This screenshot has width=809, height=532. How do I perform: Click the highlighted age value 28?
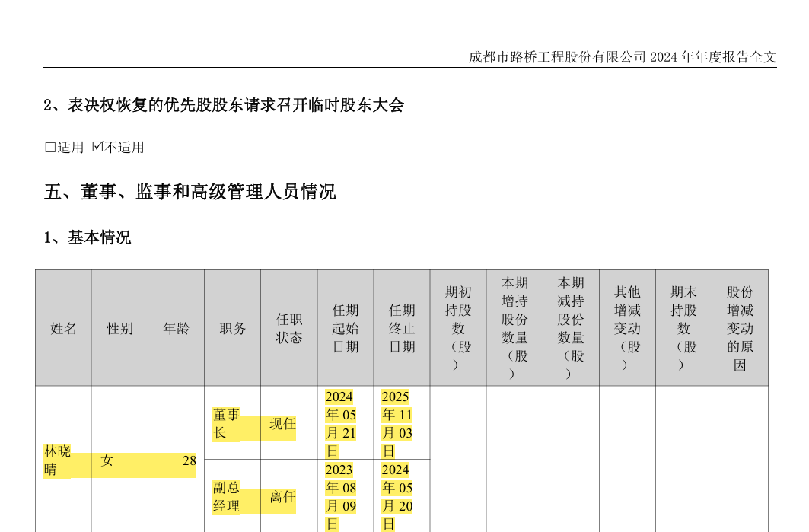pyautogui.click(x=189, y=460)
